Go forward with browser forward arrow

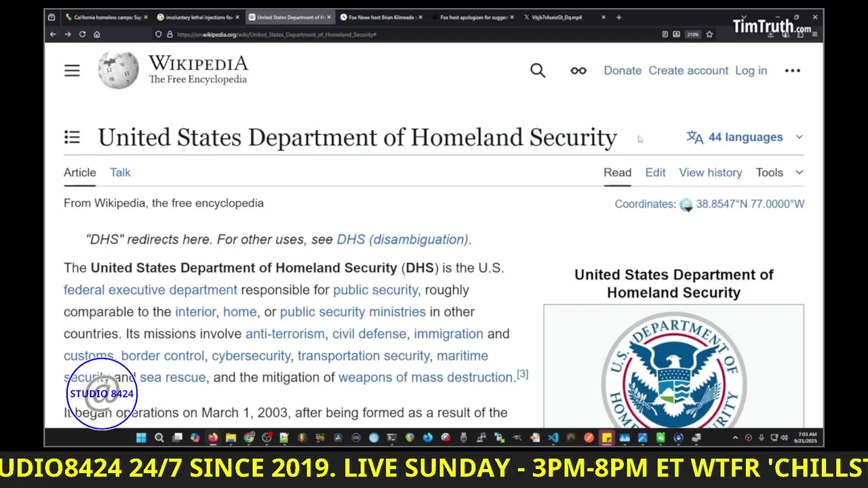[67, 34]
